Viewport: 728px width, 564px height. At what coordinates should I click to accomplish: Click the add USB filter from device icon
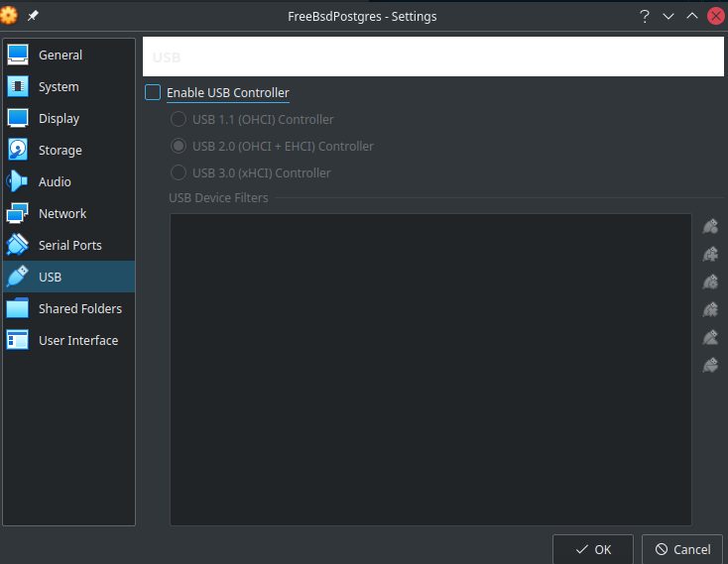coord(710,254)
